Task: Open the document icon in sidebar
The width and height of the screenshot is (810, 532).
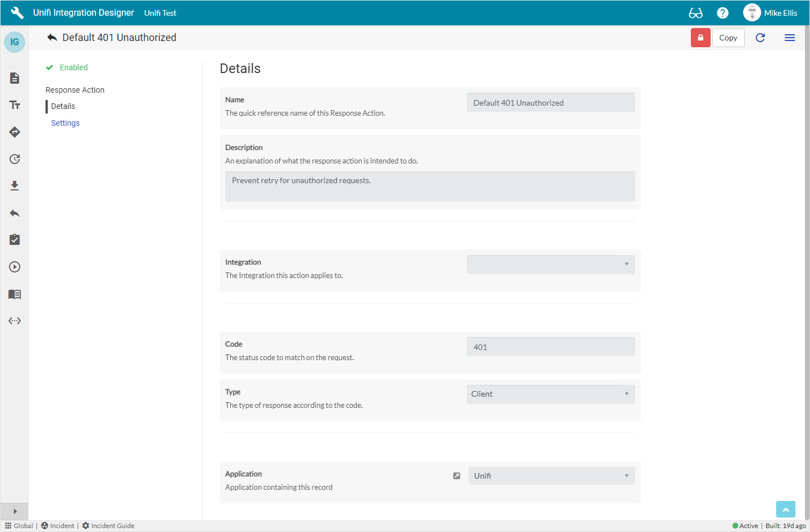Action: pyautogui.click(x=15, y=78)
